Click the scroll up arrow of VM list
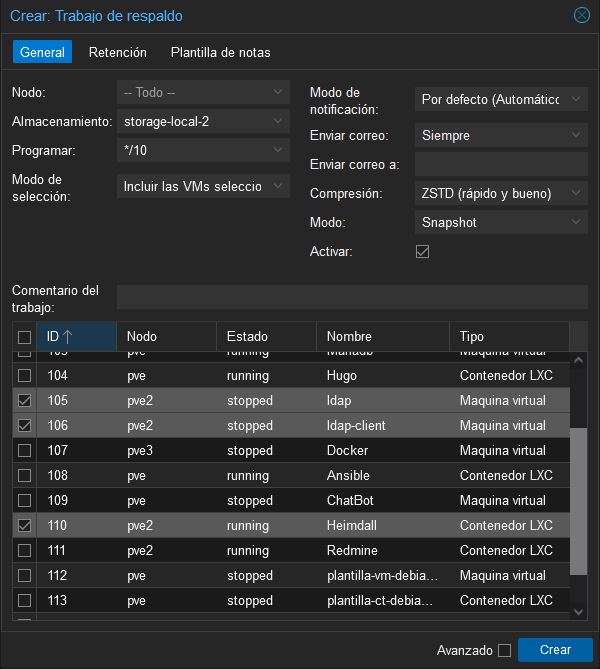The image size is (600, 669). (x=579, y=361)
